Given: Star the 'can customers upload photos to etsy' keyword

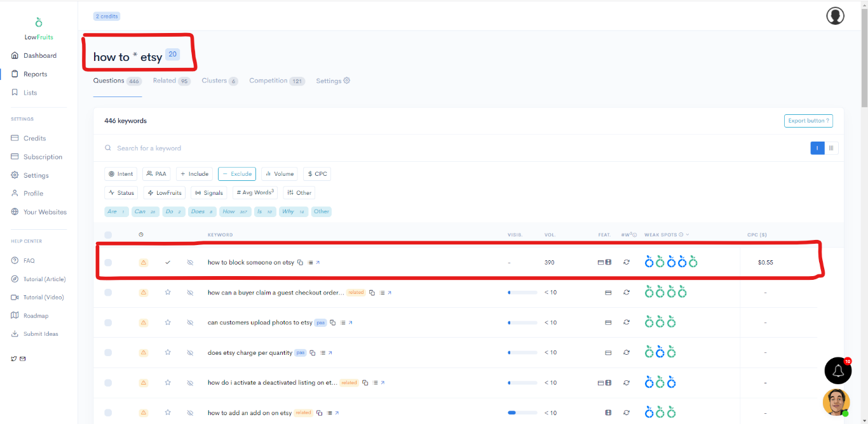Looking at the screenshot, I should 168,322.
